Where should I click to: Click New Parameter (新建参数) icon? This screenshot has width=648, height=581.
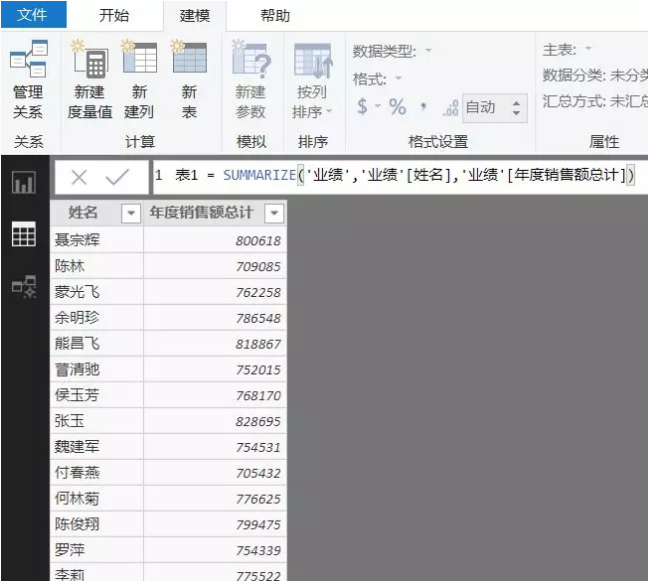click(251, 59)
